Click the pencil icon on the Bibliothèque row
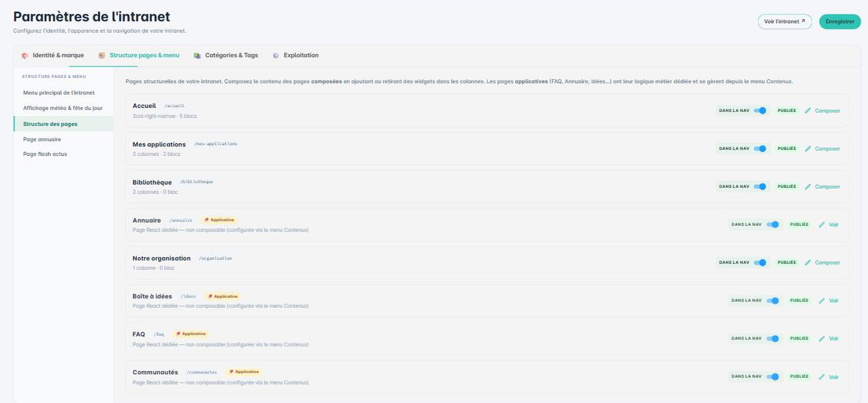868x403 pixels. [x=808, y=187]
